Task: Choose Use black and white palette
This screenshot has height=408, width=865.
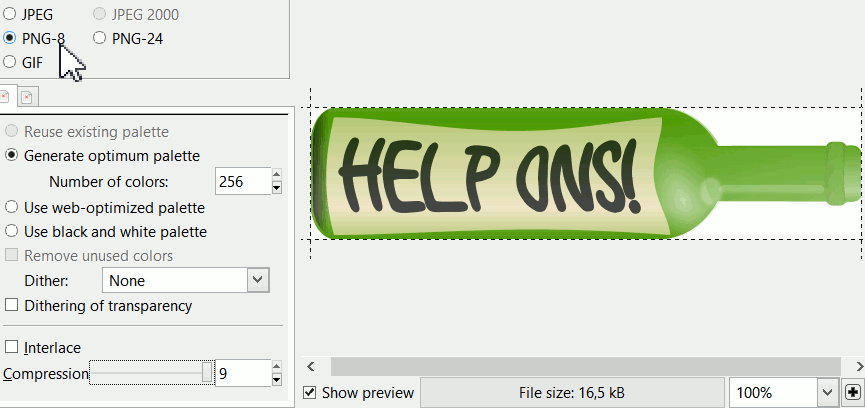Action: 11,232
